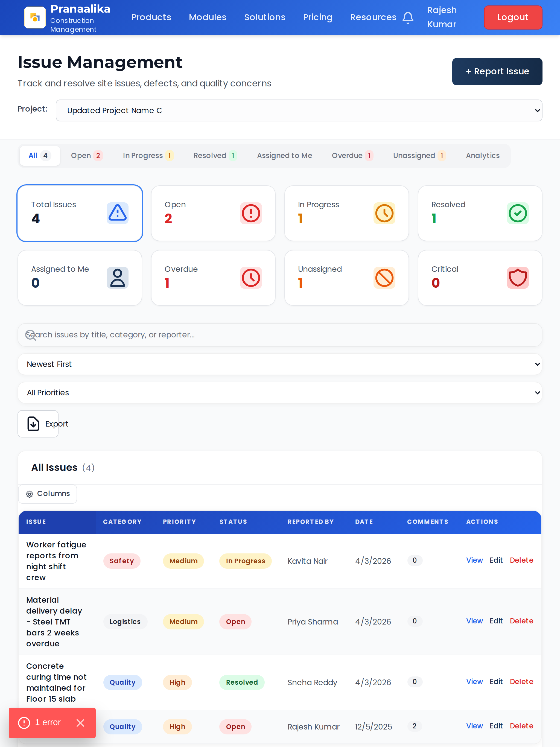Switch to the In Progress tab
The image size is (560, 747).
148,156
